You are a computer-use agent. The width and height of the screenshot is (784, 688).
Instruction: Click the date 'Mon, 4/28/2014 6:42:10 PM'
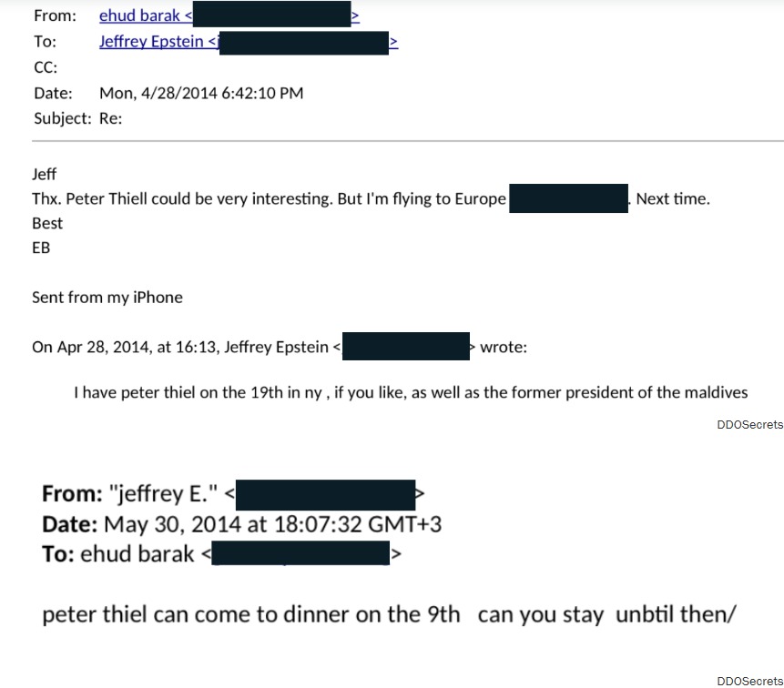pyautogui.click(x=201, y=93)
